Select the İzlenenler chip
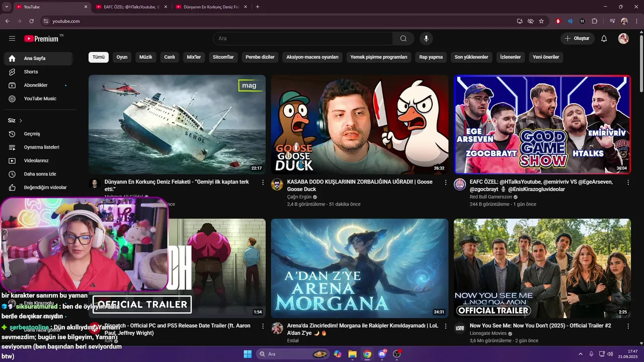This screenshot has height=362, width=644. [511, 57]
